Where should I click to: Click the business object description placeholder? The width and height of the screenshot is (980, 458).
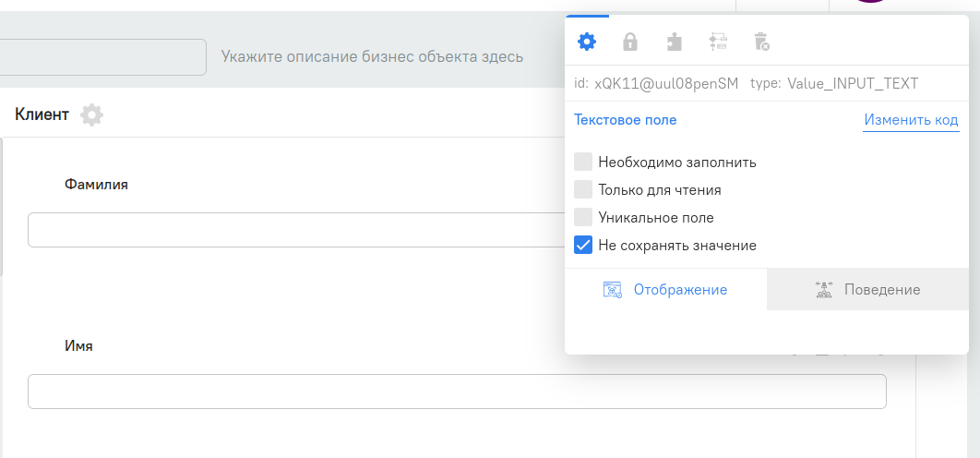372,57
